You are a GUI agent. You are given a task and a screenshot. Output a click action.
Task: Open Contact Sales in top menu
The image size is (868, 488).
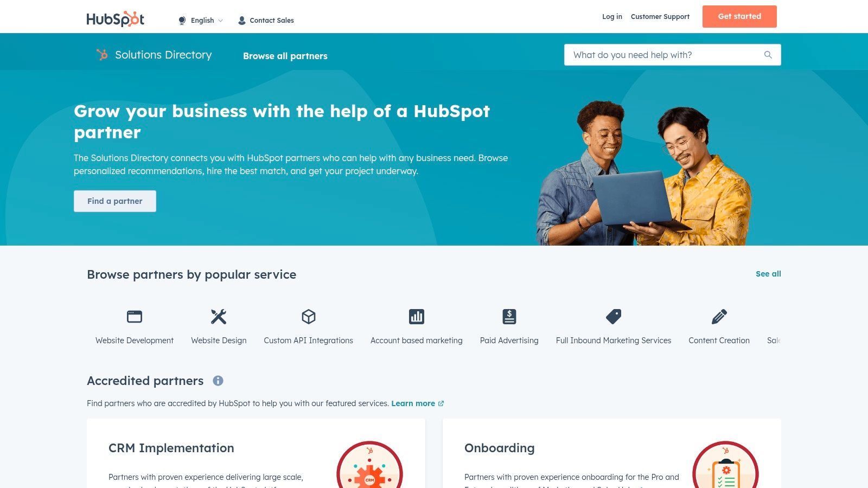pos(266,21)
